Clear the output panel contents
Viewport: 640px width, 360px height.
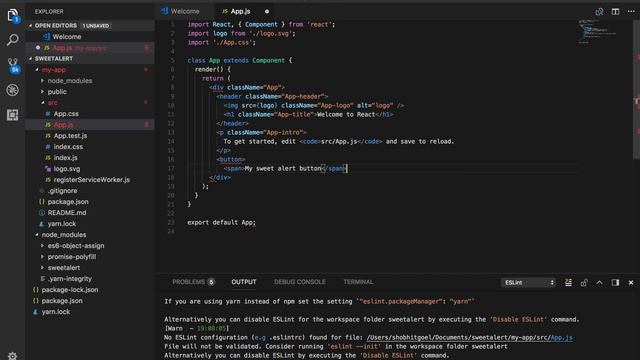tap(568, 282)
